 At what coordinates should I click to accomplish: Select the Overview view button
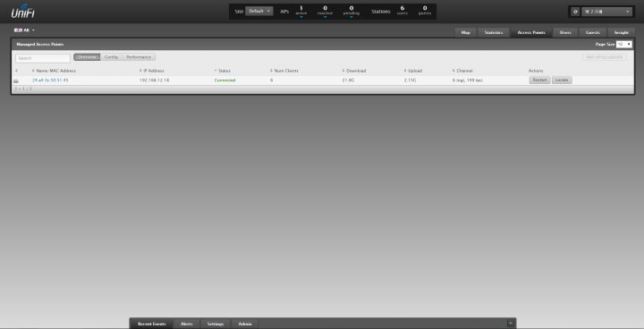[x=87, y=57]
